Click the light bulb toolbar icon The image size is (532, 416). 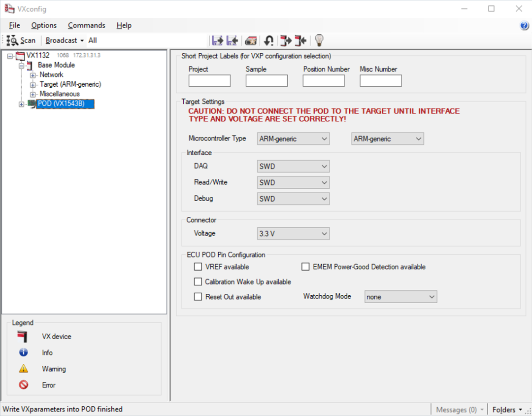click(x=319, y=40)
